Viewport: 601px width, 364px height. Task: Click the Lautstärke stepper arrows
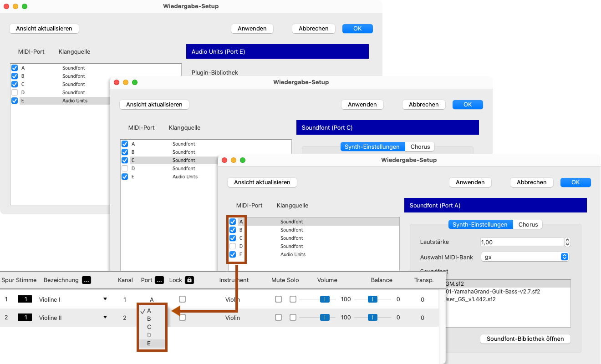(567, 242)
